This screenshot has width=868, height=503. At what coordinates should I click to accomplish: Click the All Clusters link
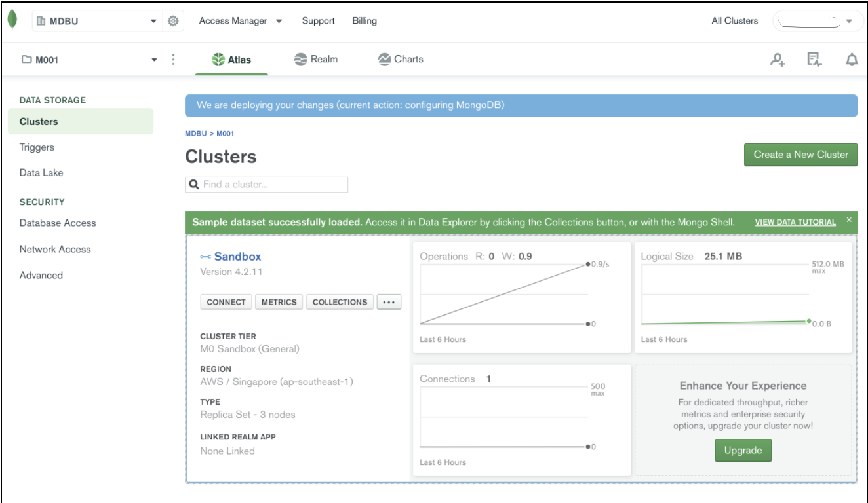tap(735, 21)
